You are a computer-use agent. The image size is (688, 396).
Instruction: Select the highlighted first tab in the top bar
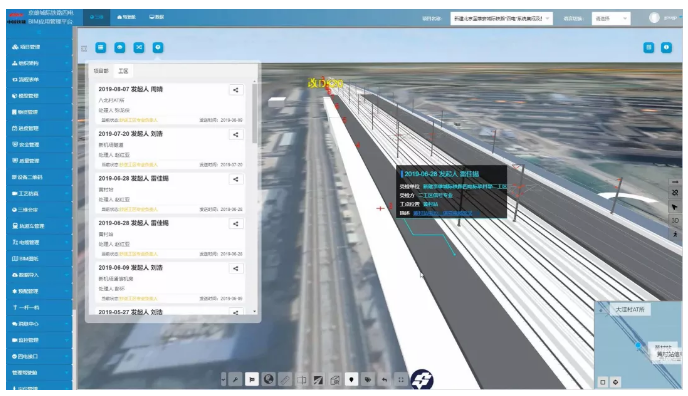pos(97,17)
